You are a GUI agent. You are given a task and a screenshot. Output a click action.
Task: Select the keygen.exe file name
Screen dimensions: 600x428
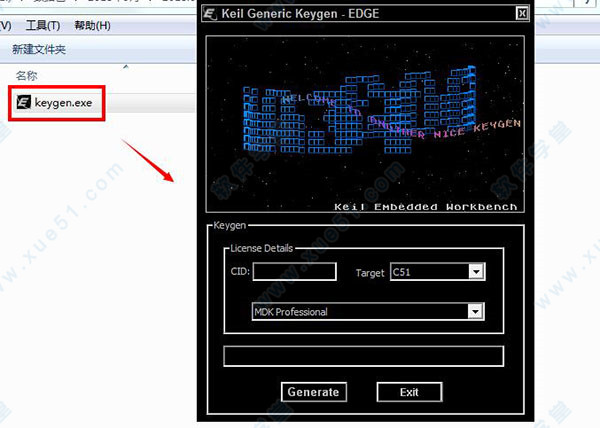pyautogui.click(x=63, y=103)
